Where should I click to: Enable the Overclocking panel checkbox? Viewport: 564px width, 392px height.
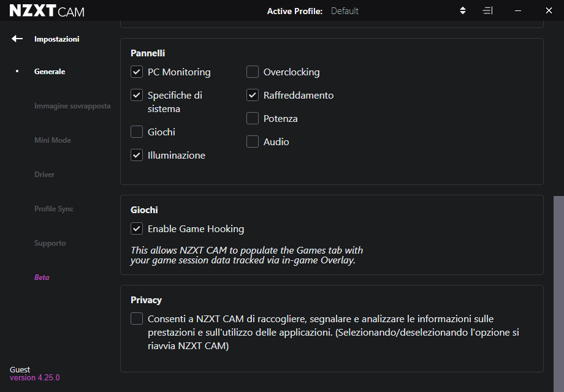click(253, 72)
